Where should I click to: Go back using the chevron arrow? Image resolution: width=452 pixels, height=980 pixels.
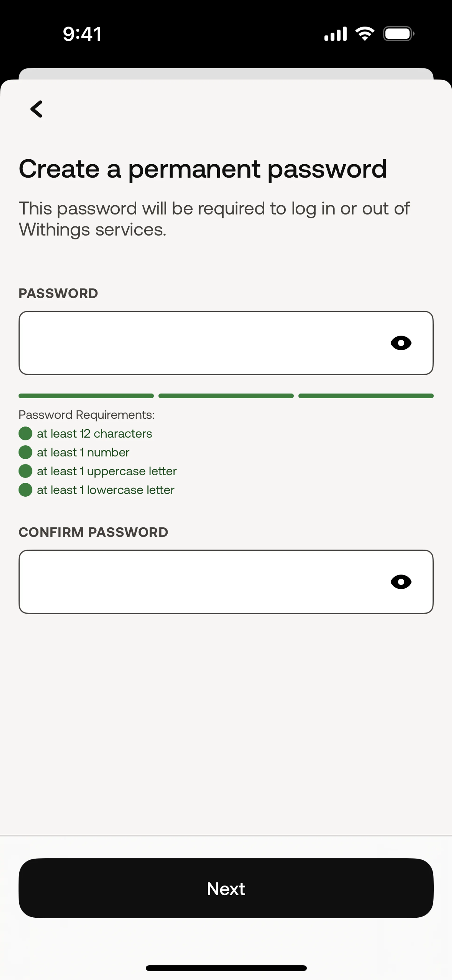point(36,109)
